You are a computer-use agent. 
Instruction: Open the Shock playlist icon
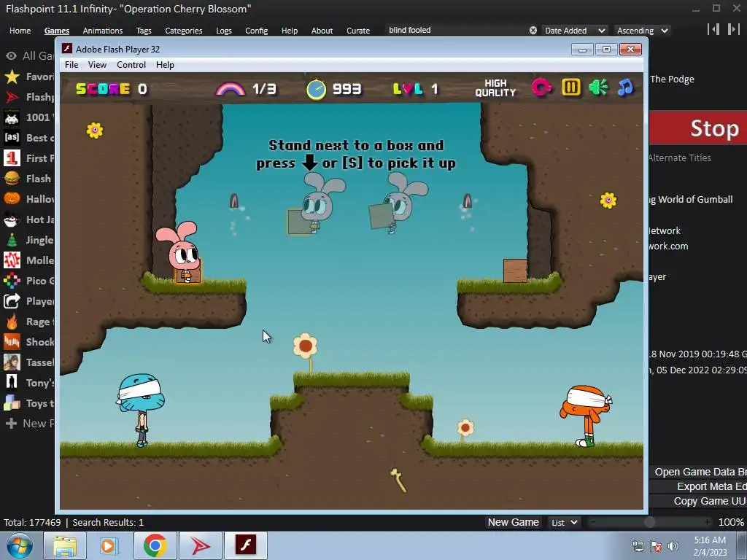point(12,342)
